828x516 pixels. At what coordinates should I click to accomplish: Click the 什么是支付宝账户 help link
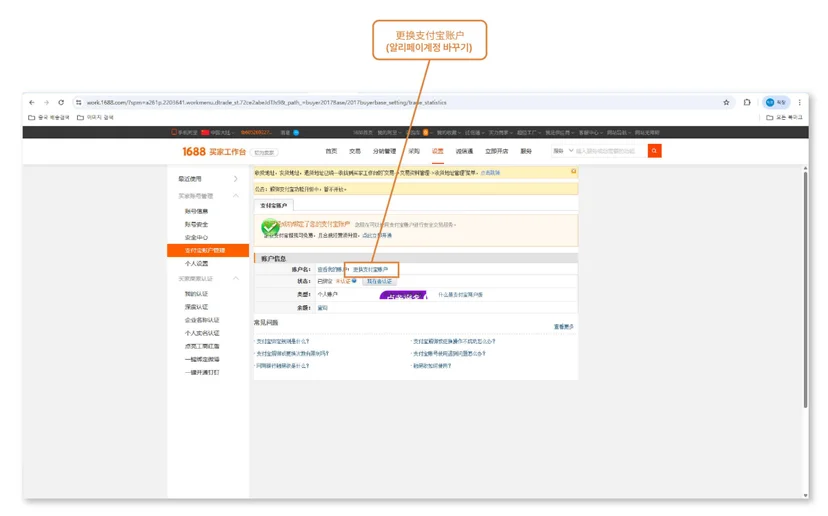(460, 295)
